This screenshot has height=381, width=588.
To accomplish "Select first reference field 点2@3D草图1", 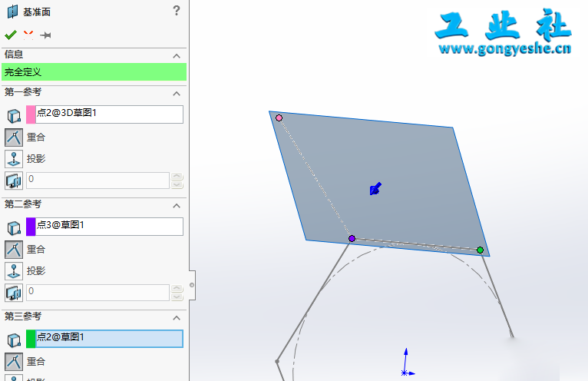I will click(x=109, y=114).
